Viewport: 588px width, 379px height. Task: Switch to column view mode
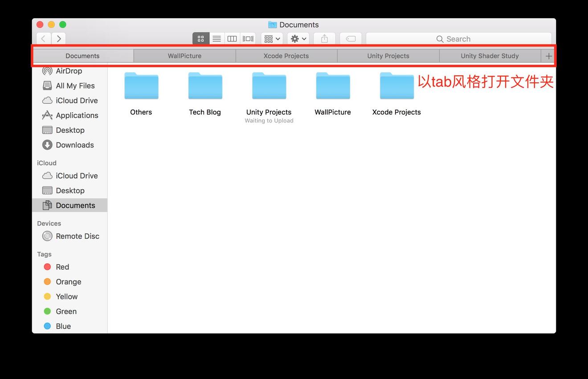232,38
